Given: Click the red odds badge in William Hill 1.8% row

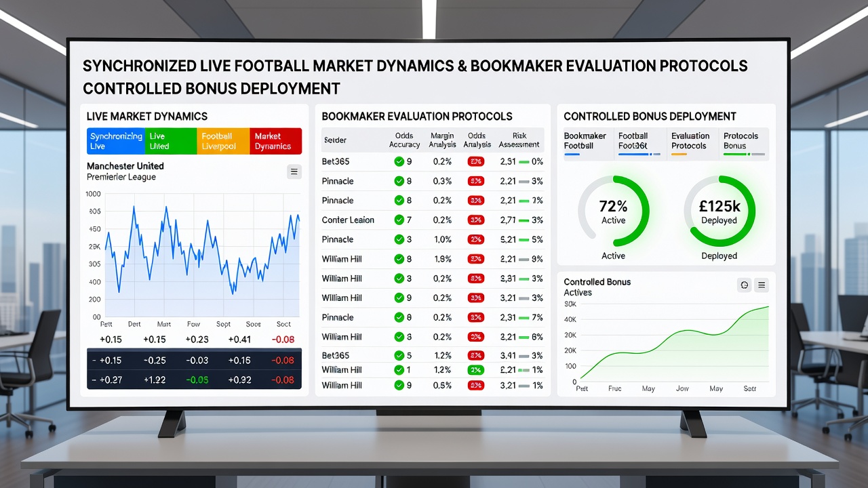Looking at the screenshot, I should (x=476, y=259).
